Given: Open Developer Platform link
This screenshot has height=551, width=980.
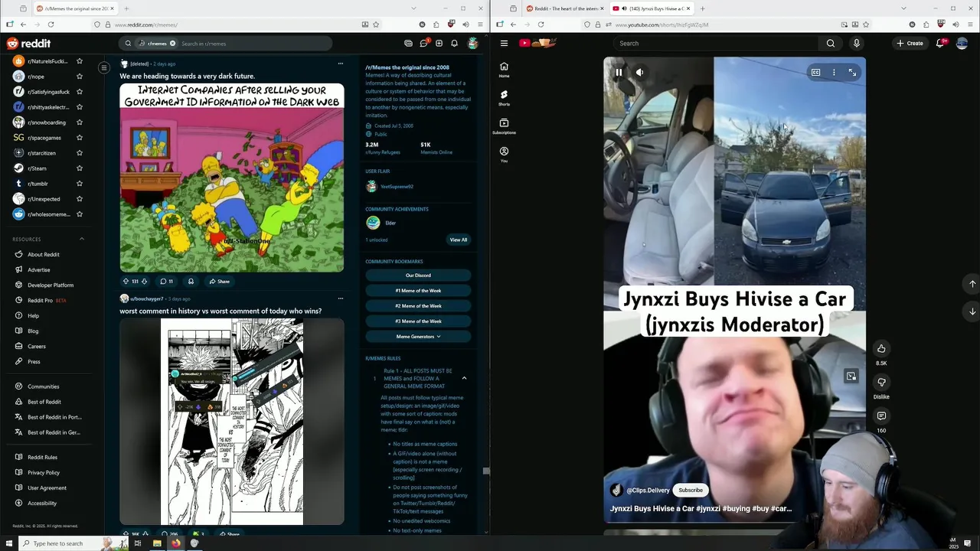Looking at the screenshot, I should coord(51,285).
